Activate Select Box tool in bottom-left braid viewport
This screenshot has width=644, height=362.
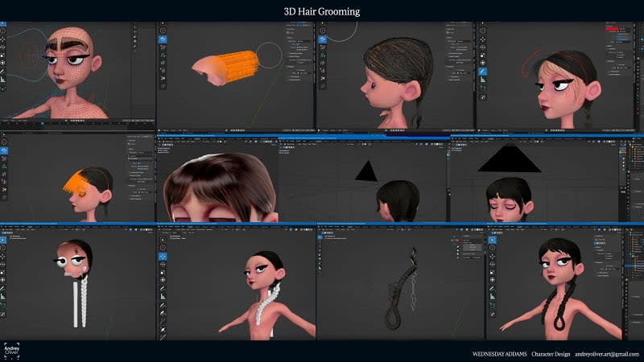tap(3, 240)
